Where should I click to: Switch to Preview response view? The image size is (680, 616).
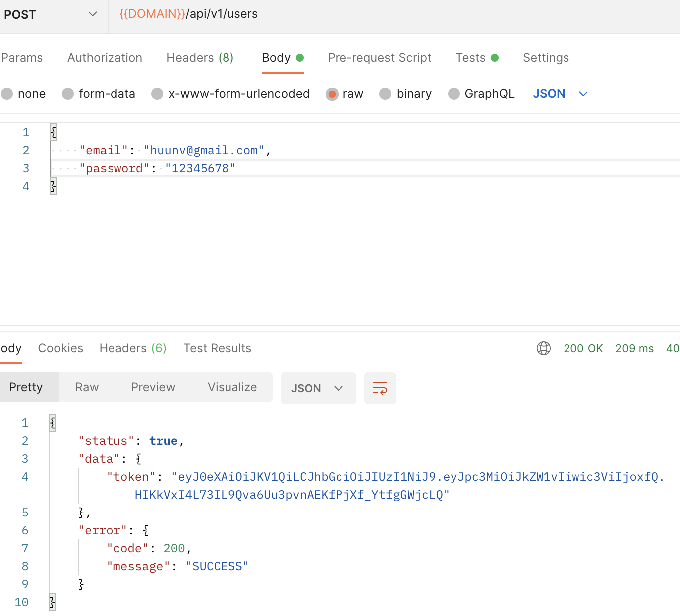[x=153, y=387]
